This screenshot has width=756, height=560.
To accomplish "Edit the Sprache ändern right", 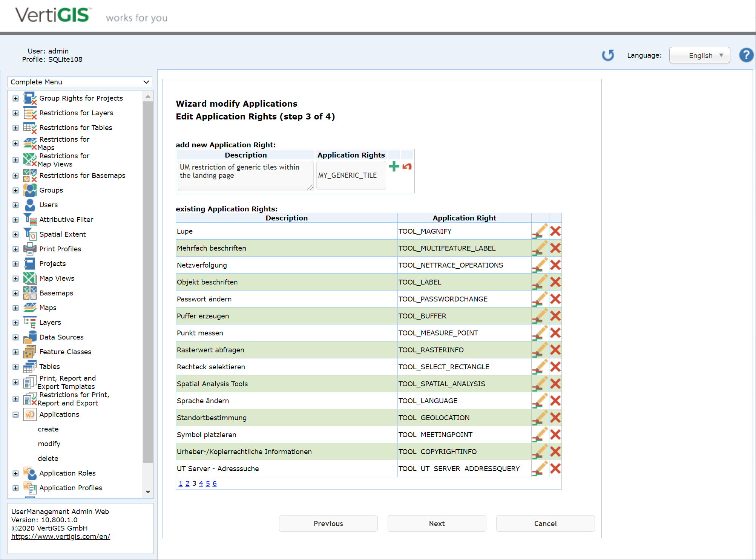I will (540, 401).
